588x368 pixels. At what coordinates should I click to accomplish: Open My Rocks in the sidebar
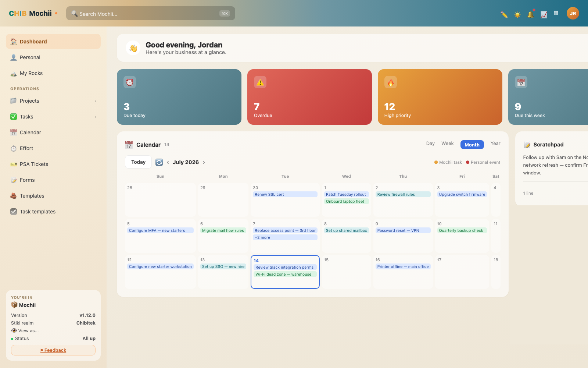click(x=53, y=73)
